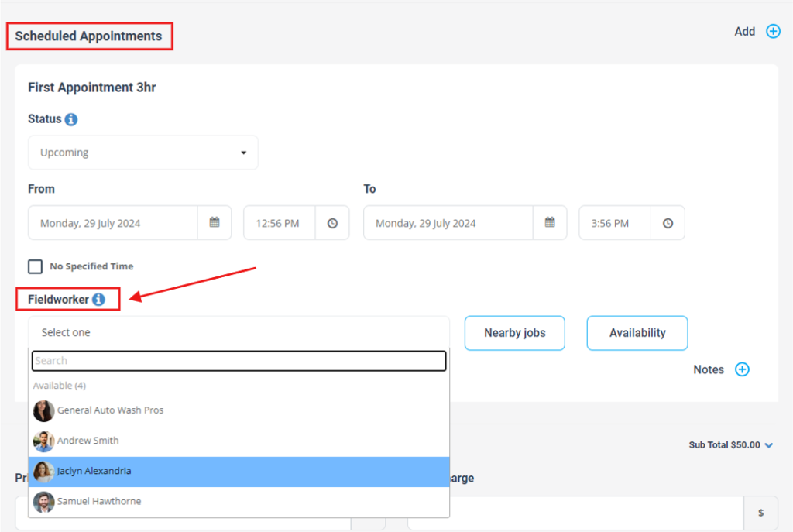Select General Auto Wash Pros option

239,410
